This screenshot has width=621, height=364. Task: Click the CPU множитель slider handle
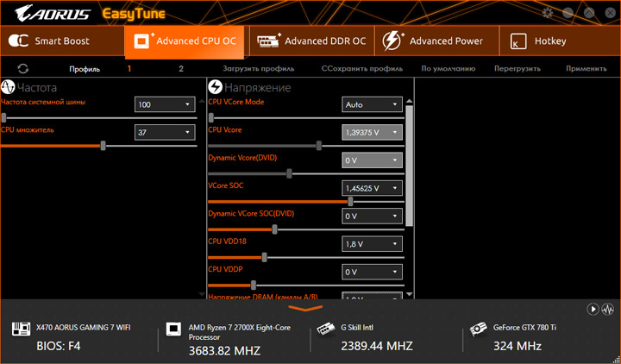coord(103,146)
